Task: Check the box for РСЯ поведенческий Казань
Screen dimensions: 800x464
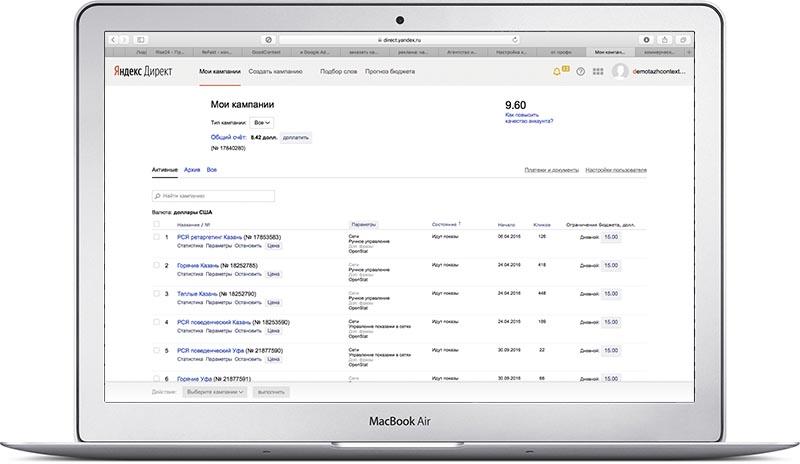Action: point(156,322)
